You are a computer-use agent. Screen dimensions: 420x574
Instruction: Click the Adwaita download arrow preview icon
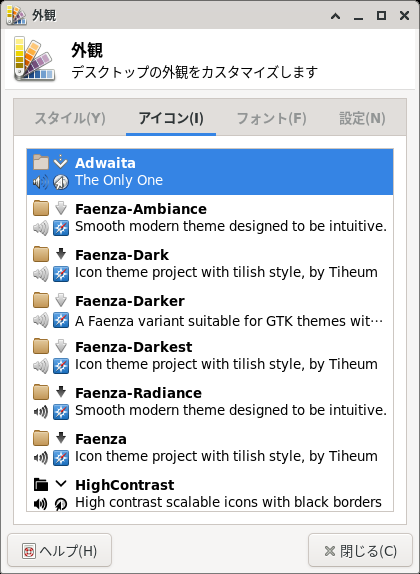pos(61,162)
